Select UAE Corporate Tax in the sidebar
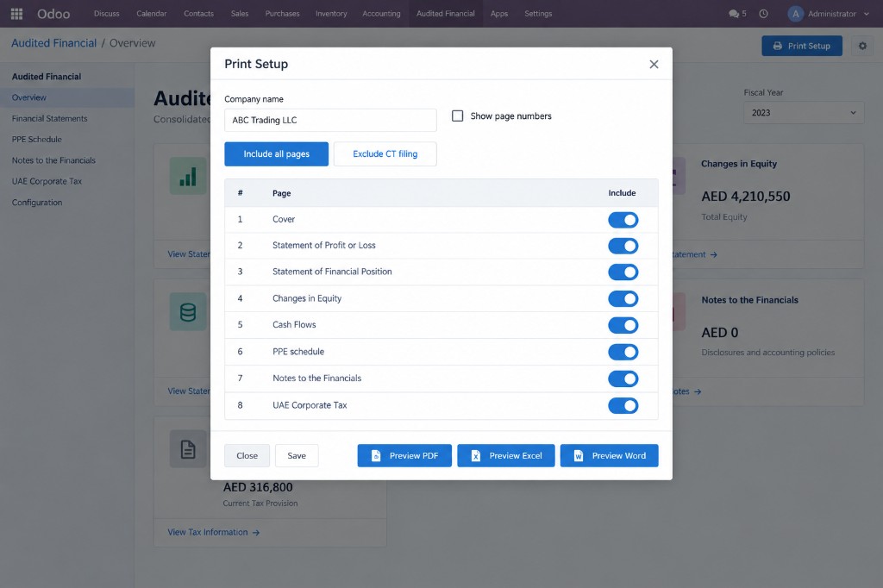Viewport: 883px width, 588px height. click(47, 181)
